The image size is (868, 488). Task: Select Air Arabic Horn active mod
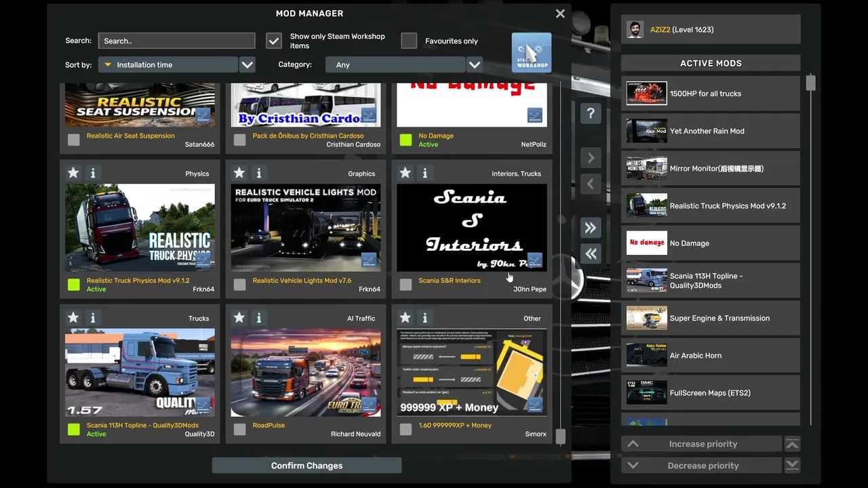[x=711, y=355]
